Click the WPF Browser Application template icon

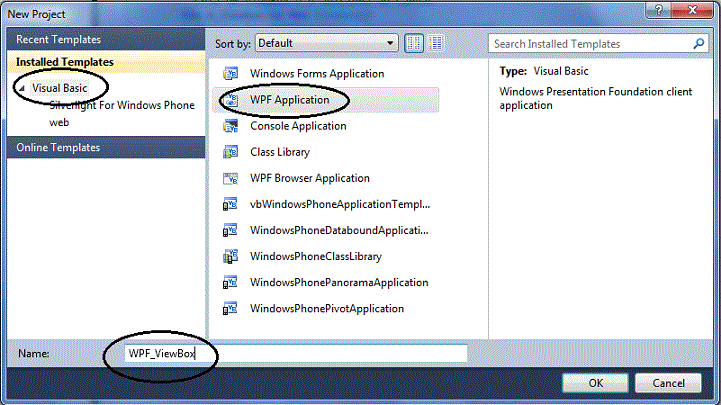pos(230,178)
